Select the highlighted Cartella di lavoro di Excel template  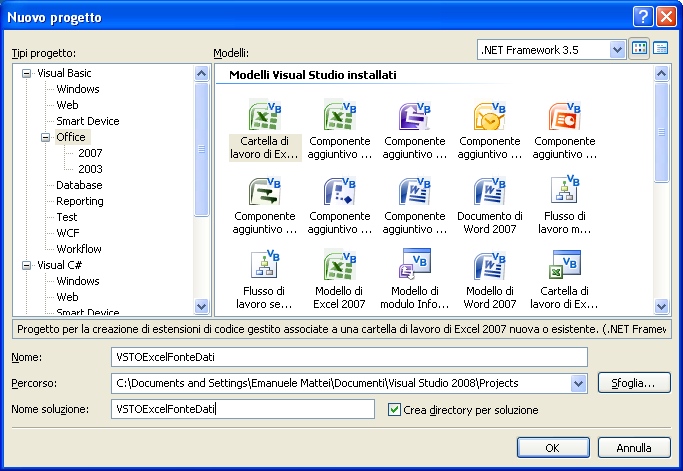(x=265, y=130)
